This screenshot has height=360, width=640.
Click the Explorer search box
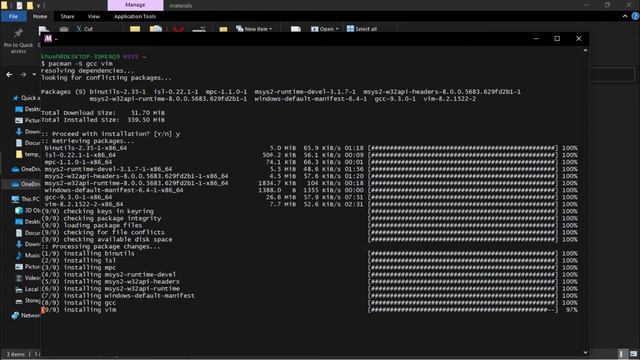pos(612,75)
